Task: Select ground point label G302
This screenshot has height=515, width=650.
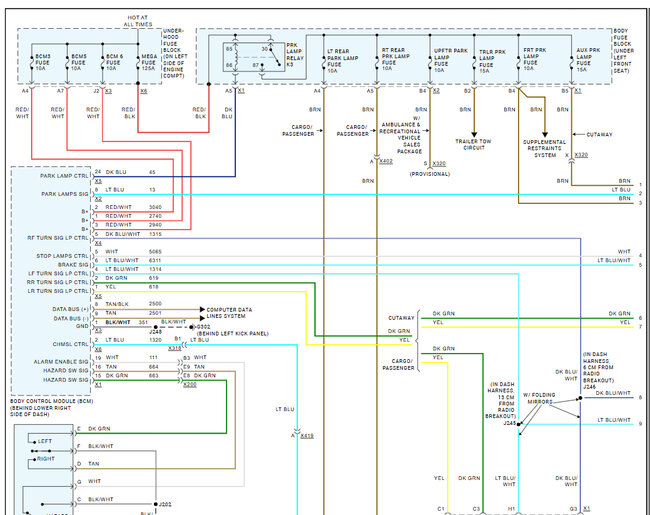Action: point(203,327)
